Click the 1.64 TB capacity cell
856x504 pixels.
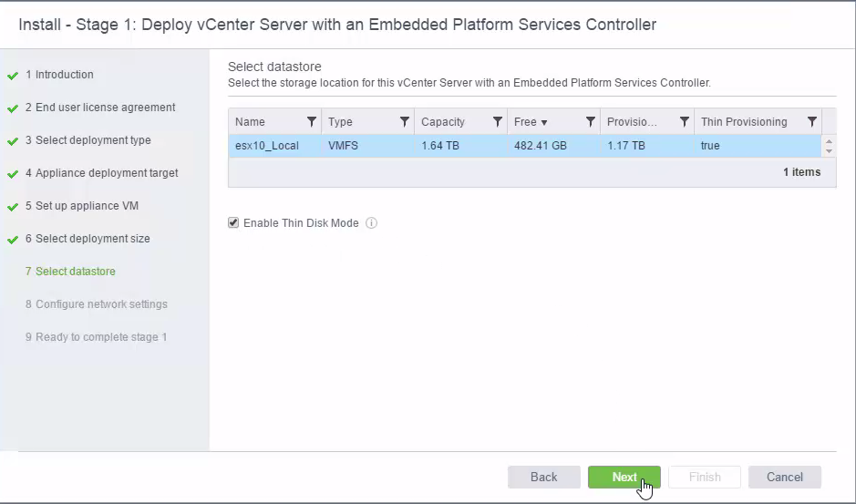click(x=460, y=146)
